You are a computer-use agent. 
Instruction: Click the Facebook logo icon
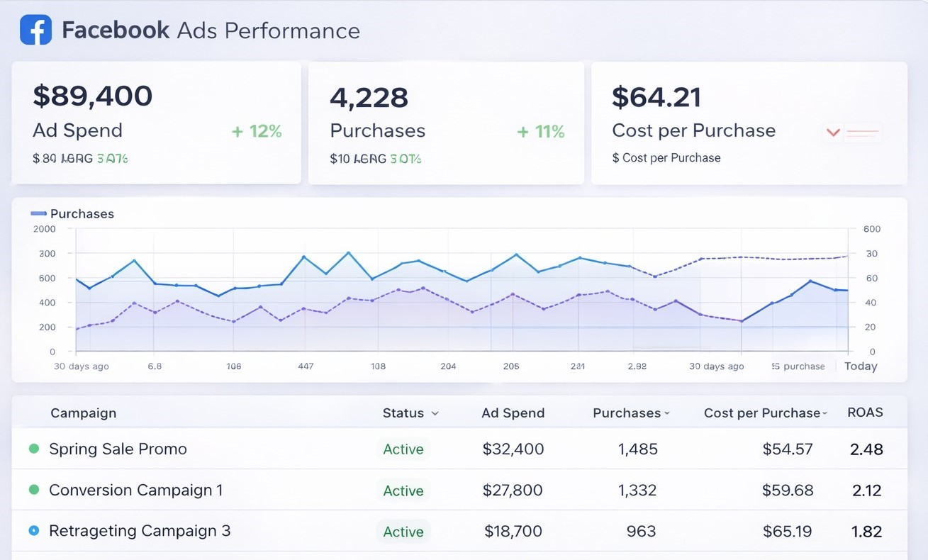[35, 30]
